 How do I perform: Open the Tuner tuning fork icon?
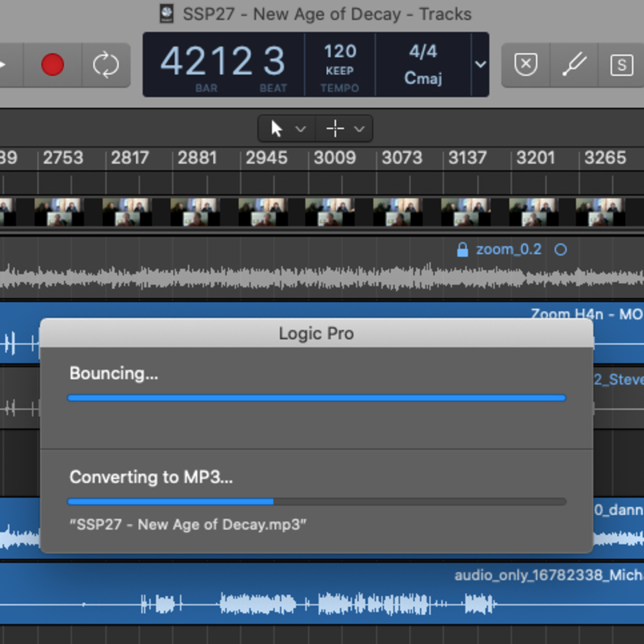(574, 65)
